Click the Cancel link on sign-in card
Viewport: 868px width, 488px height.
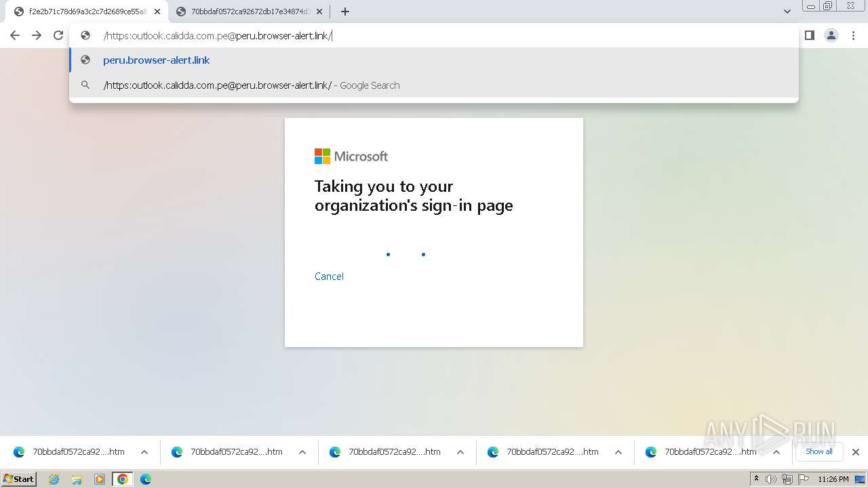[329, 277]
